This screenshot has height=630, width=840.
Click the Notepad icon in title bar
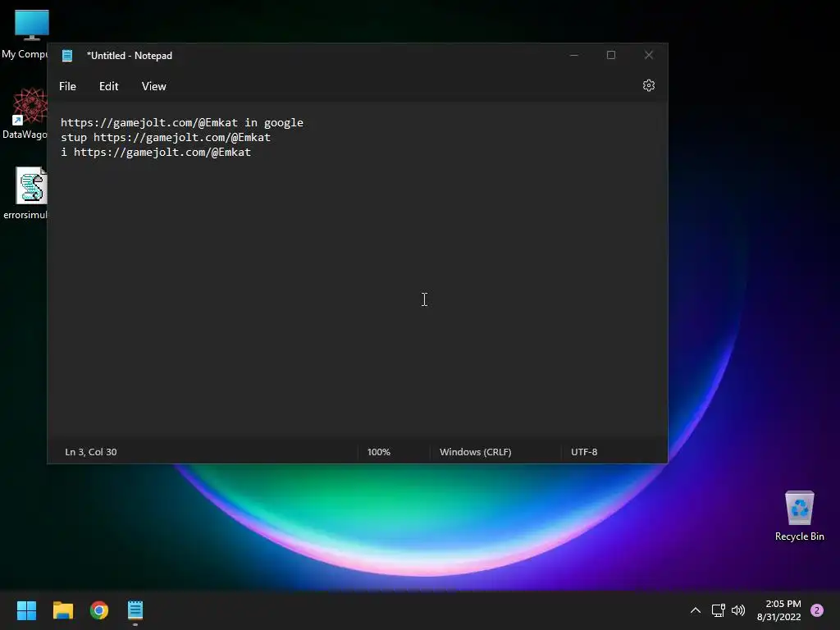(67, 56)
